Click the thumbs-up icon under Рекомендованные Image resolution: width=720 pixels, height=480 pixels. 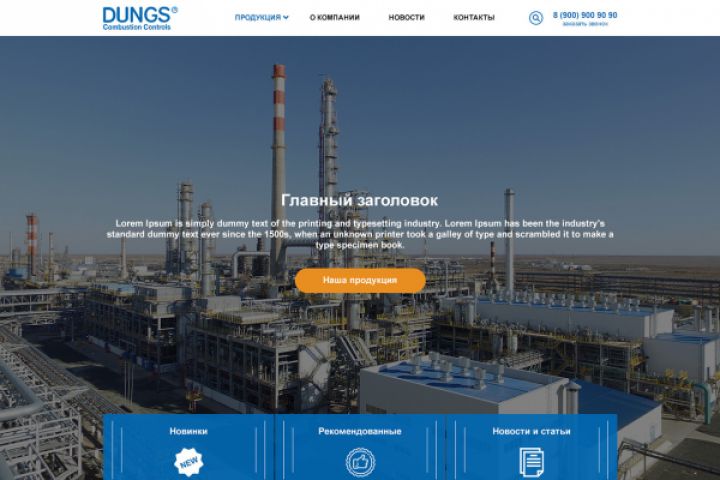point(360,462)
